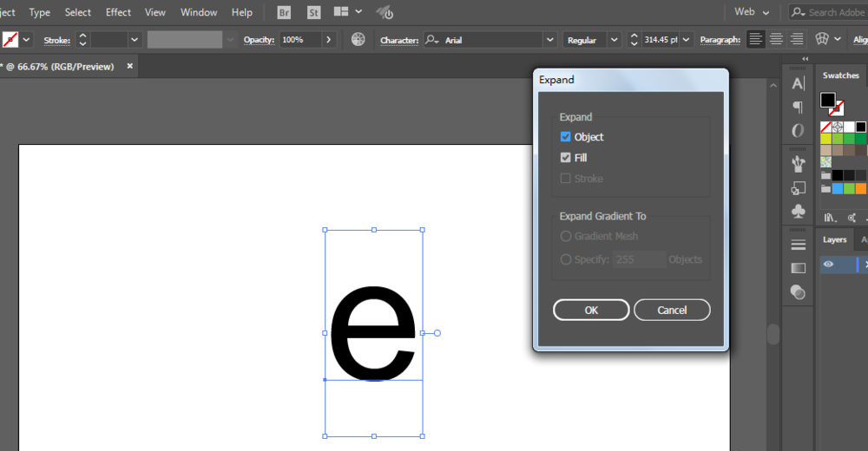The height and width of the screenshot is (451, 868).
Task: Align text left in Paragraph options
Action: 756,40
